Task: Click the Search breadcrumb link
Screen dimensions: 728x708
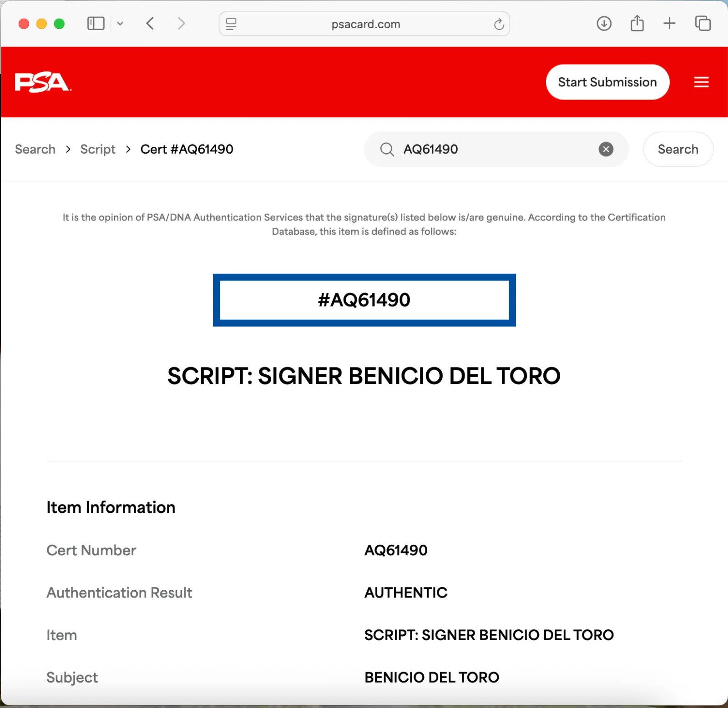Action: point(35,149)
